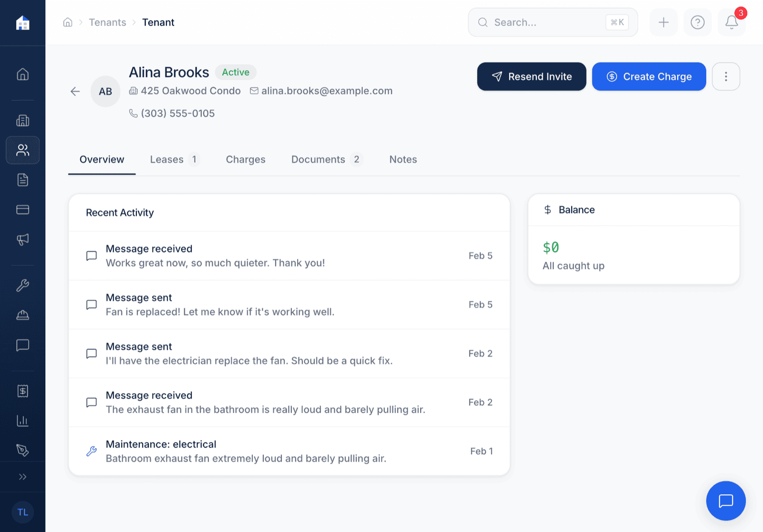
Task: Select the Notes tab
Action: point(402,159)
